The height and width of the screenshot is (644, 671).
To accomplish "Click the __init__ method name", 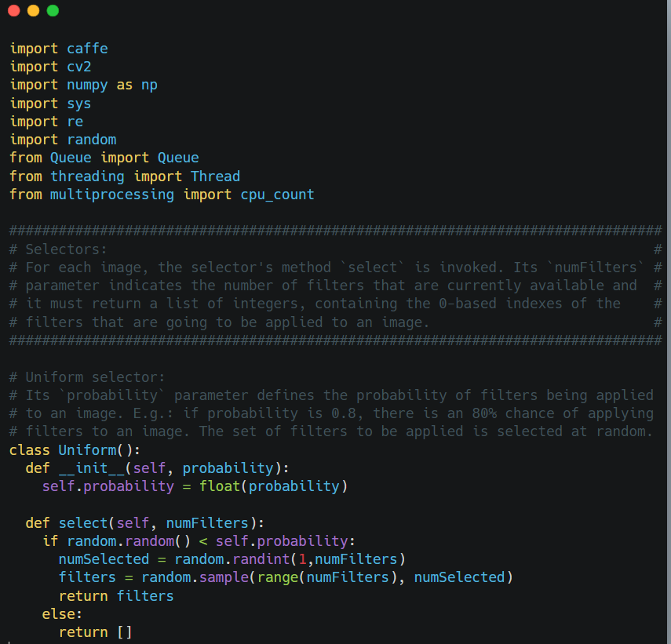I will tap(91, 468).
